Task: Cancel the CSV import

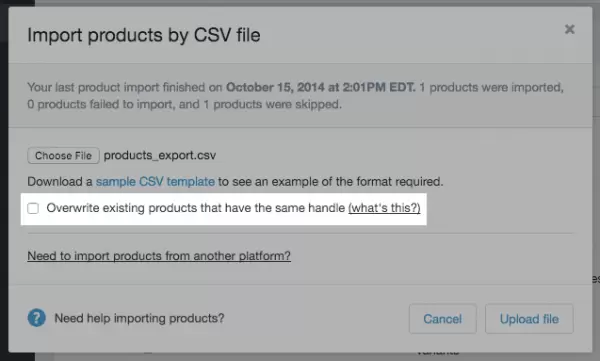Action: pos(443,319)
